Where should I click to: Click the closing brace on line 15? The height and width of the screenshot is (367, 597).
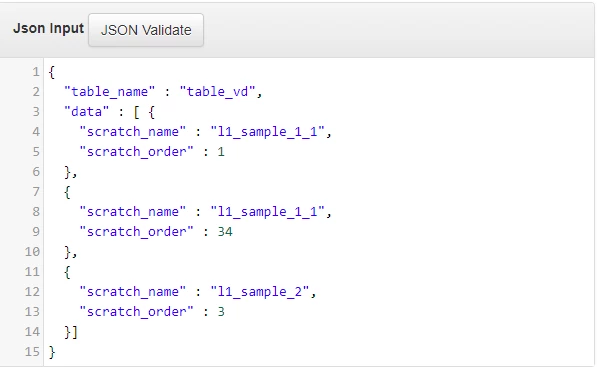(x=52, y=352)
